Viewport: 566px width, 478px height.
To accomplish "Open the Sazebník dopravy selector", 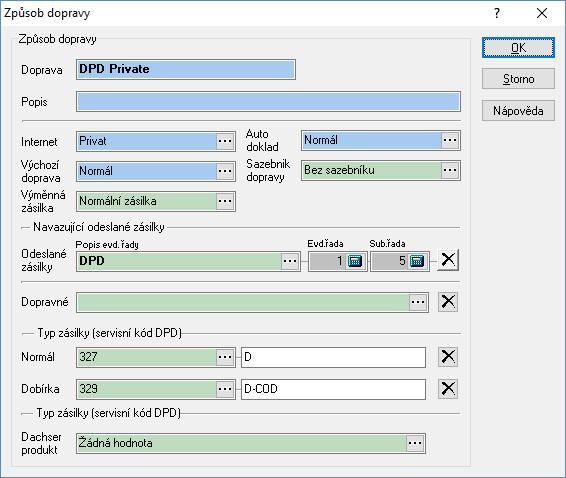I will (x=450, y=170).
